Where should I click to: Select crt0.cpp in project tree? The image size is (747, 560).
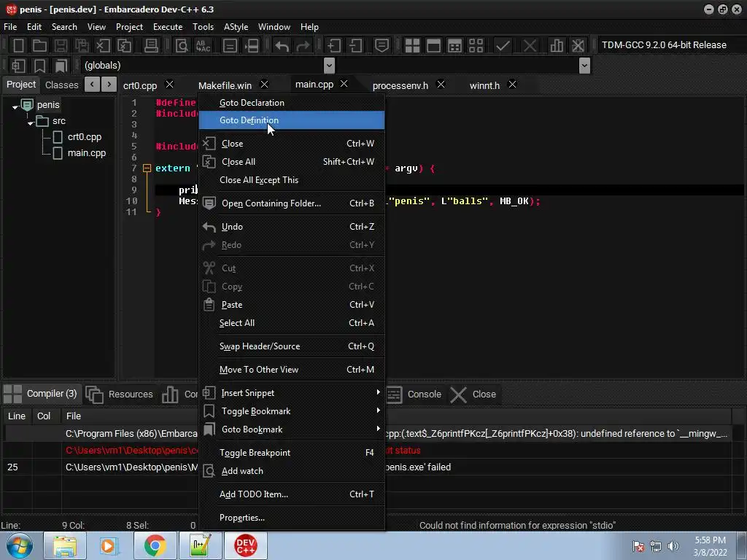click(x=85, y=136)
